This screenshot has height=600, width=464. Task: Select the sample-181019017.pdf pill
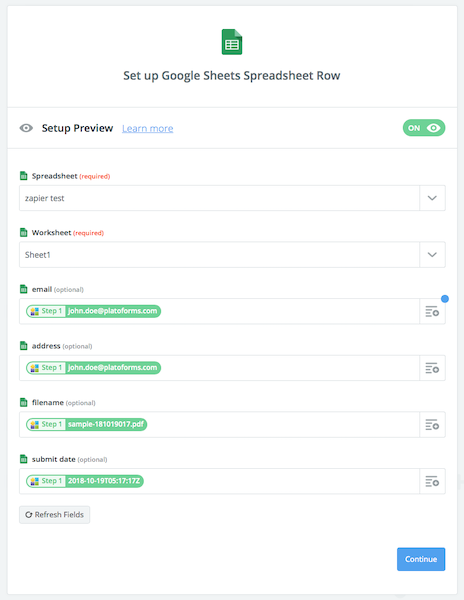(86, 424)
